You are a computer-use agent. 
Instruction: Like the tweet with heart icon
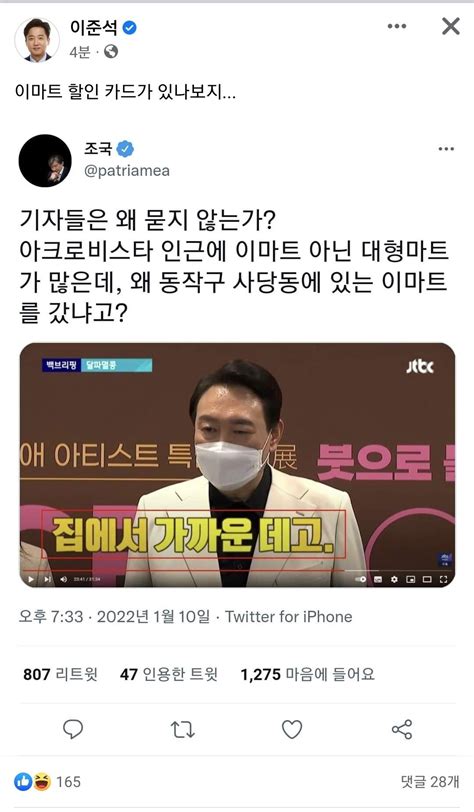click(x=292, y=729)
